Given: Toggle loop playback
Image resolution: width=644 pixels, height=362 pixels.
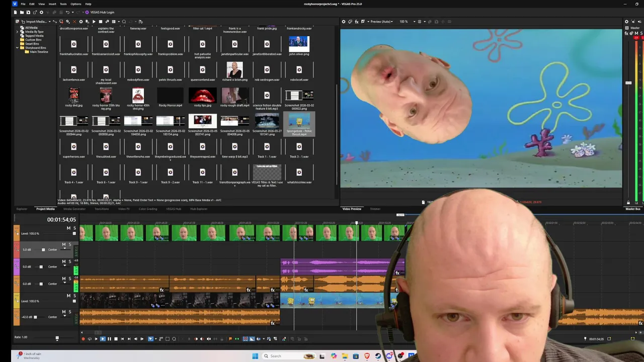Looking at the screenshot, I should click(90, 339).
